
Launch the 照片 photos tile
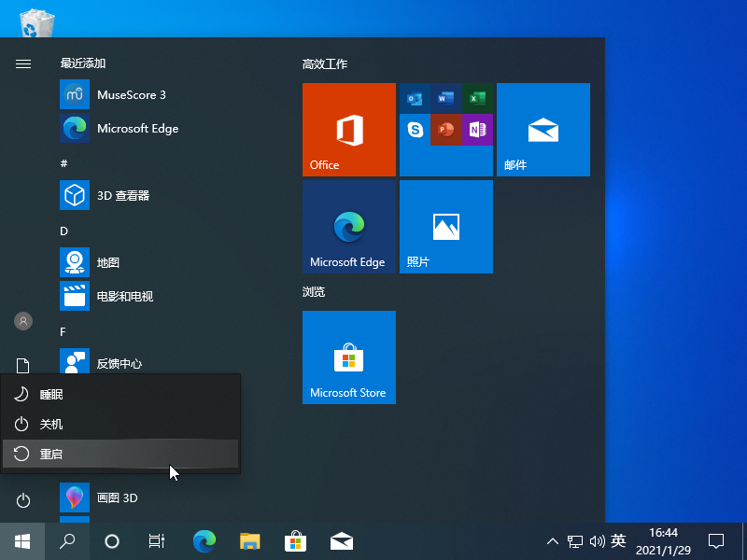[445, 226]
